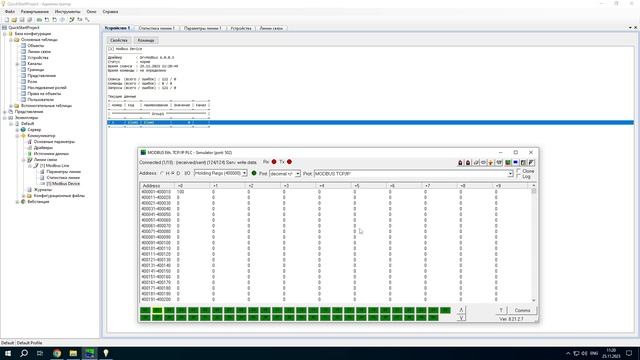Image resolution: width=640 pixels, height=360 pixels.
Task: Select Параметры линии in the project tree
Action: click(63, 172)
